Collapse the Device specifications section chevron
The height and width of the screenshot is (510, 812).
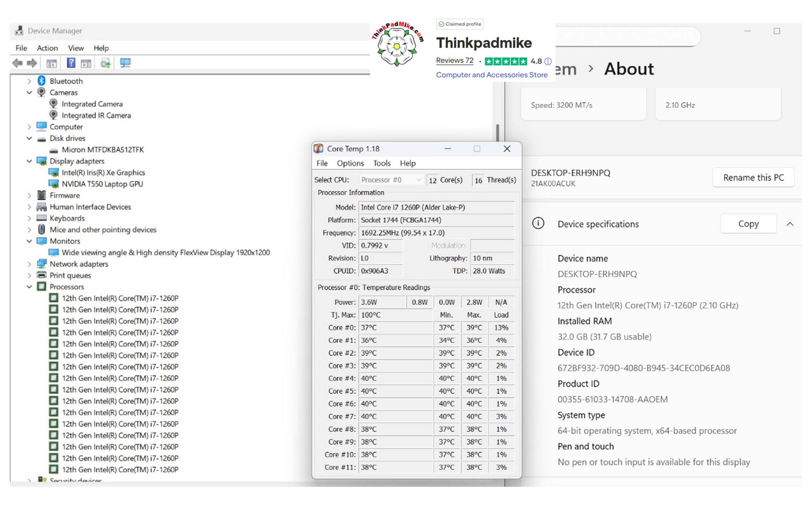click(789, 224)
